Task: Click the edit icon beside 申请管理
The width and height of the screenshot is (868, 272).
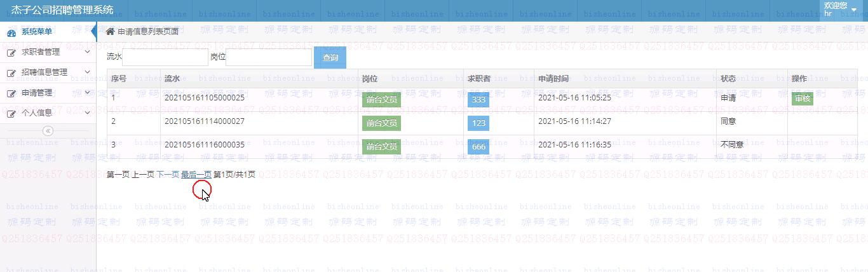Action: 11,93
